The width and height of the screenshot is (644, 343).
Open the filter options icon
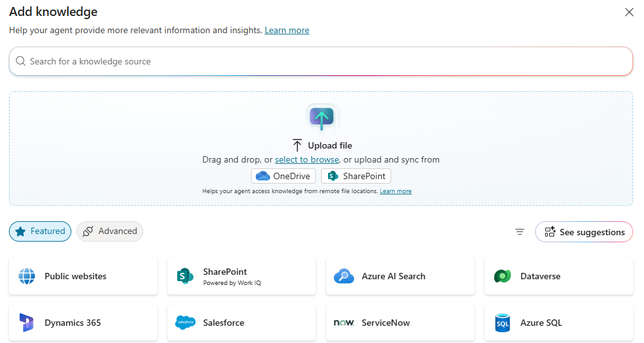[x=520, y=232]
